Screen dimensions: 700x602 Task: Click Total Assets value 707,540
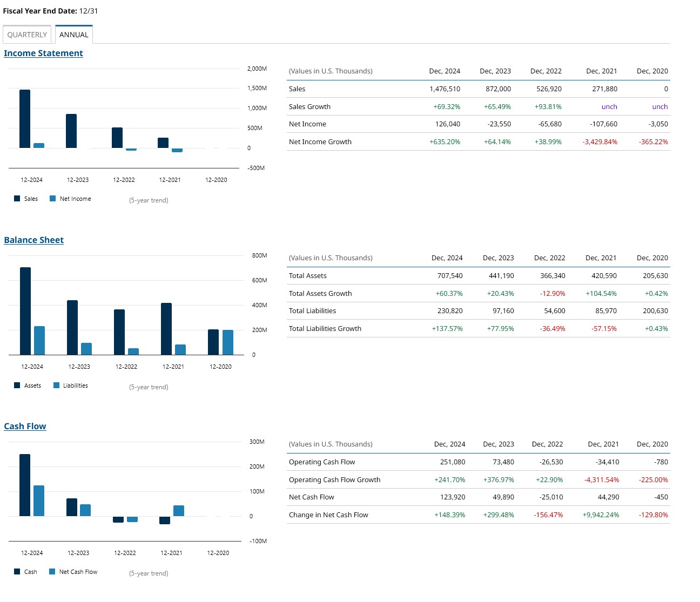[x=450, y=276]
